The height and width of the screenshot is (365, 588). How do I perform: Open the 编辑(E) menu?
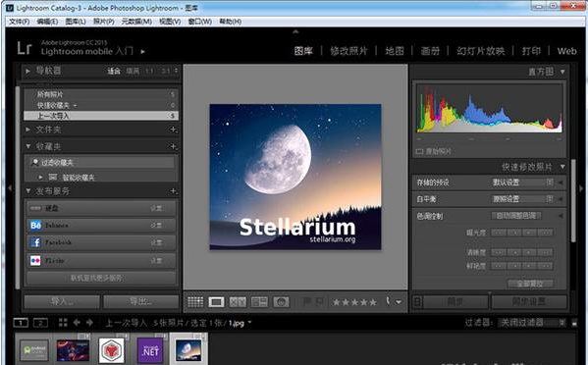click(x=47, y=22)
